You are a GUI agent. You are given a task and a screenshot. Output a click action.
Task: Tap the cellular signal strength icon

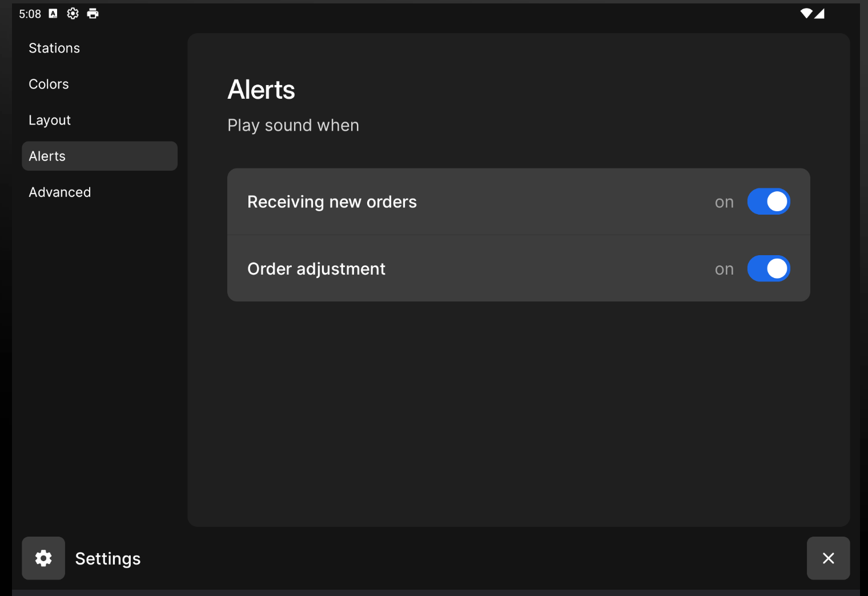click(819, 14)
